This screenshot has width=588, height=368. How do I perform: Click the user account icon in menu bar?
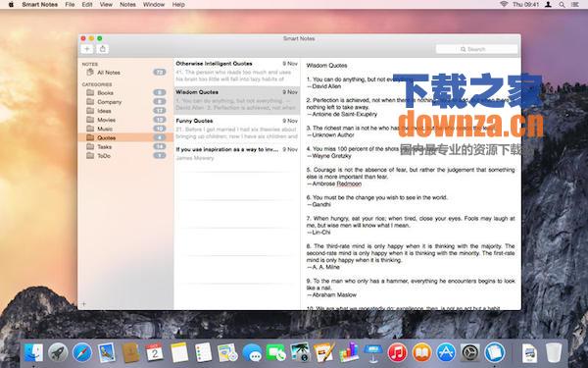(x=548, y=5)
